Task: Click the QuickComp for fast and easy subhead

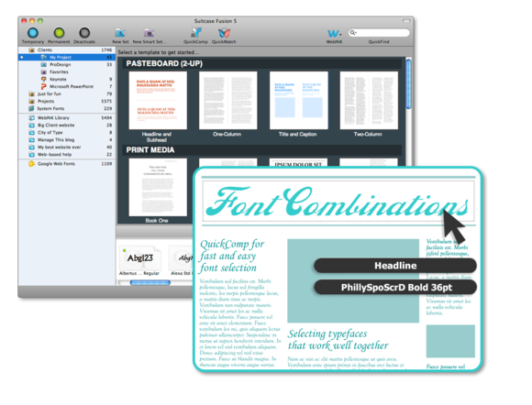Action: (x=232, y=256)
